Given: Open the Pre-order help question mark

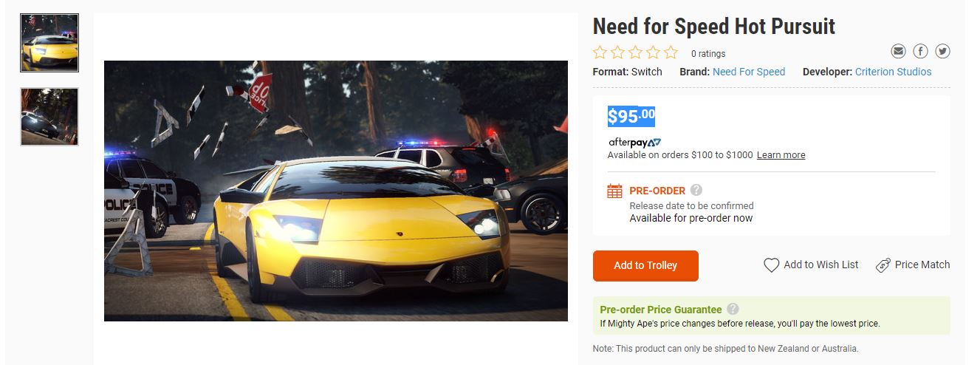Looking at the screenshot, I should click(696, 190).
